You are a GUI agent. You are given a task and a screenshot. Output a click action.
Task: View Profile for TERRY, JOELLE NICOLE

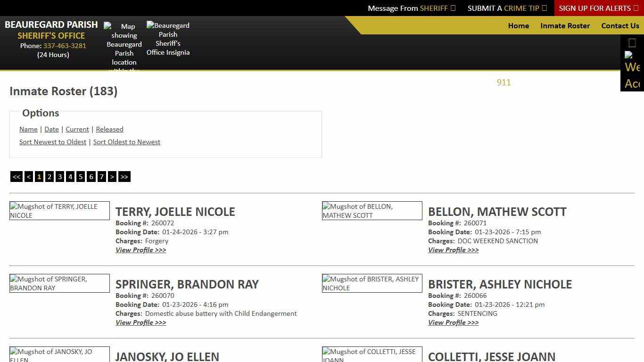point(140,250)
